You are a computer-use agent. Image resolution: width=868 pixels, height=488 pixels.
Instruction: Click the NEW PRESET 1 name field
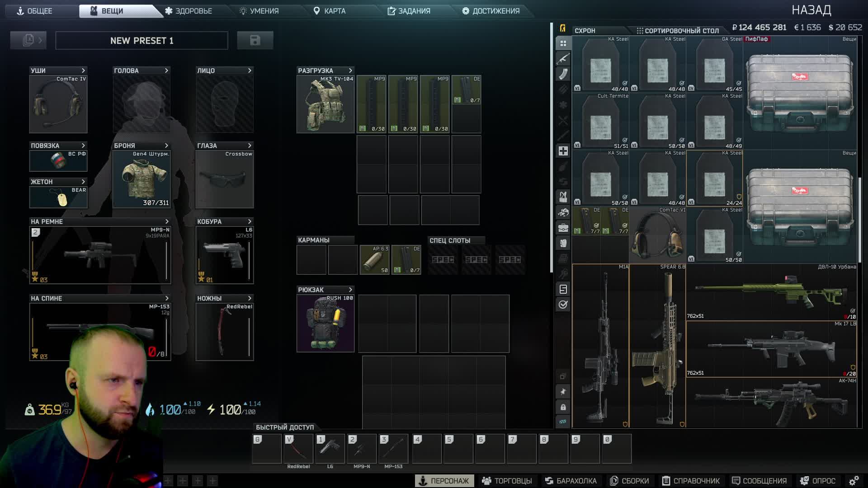click(142, 41)
